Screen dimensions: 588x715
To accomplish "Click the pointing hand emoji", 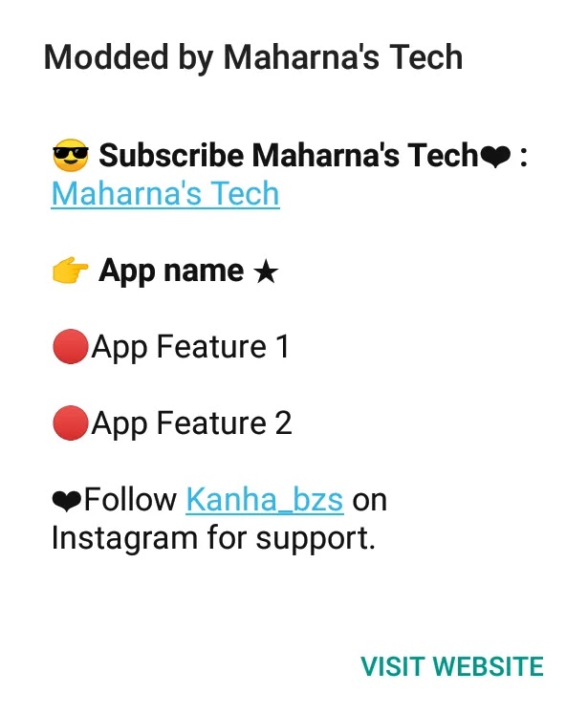I will (70, 271).
